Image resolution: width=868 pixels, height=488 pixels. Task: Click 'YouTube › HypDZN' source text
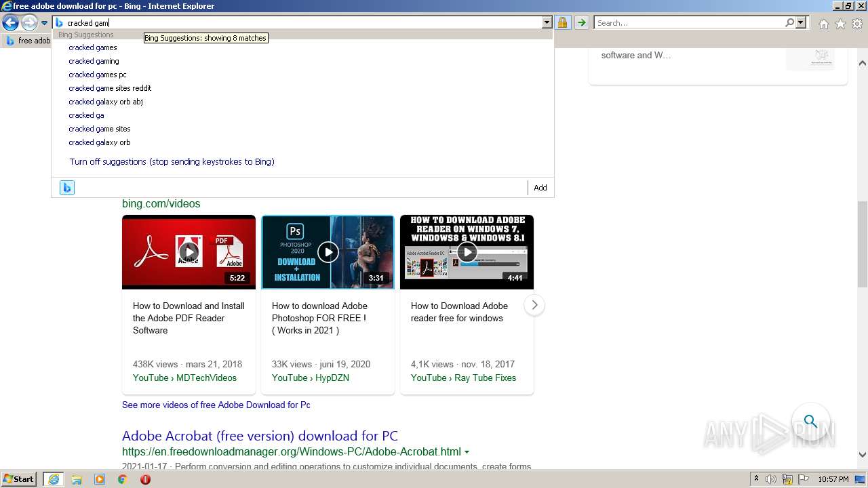pyautogui.click(x=311, y=378)
